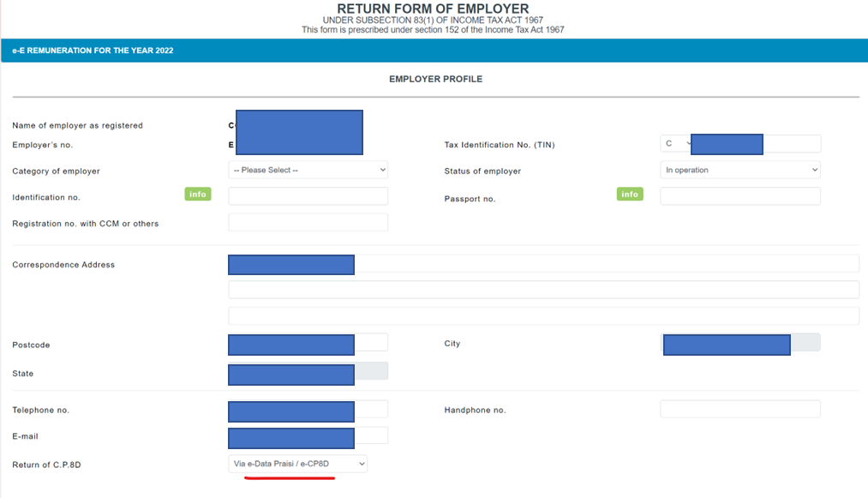Click the 'e-E REMUNERATION FOR THE YEAR 2022' banner text
Image resolution: width=868 pixels, height=498 pixels.
point(93,51)
